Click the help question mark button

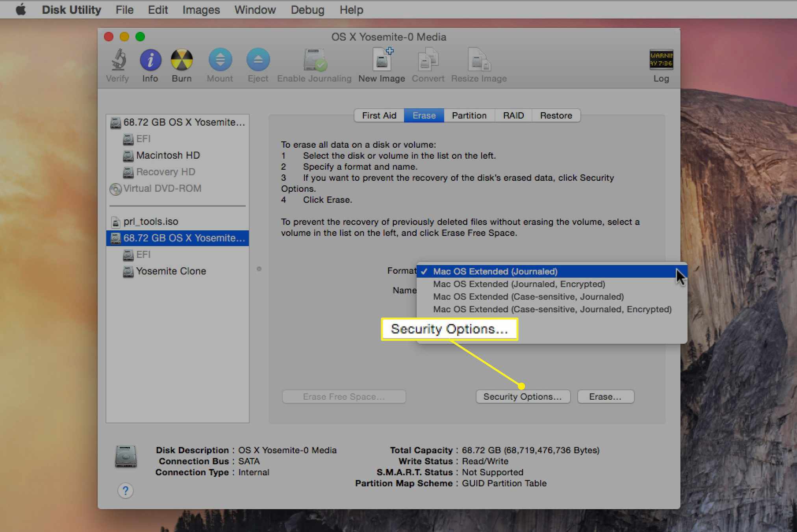[125, 491]
